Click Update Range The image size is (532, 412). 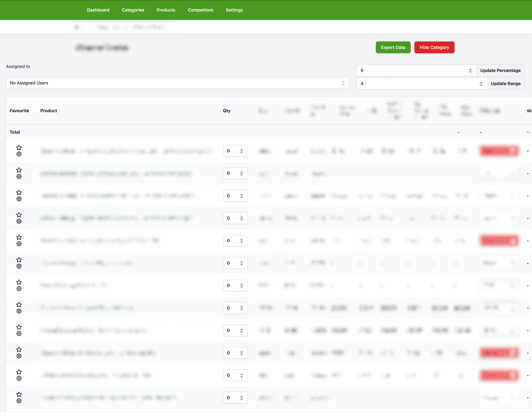point(506,83)
